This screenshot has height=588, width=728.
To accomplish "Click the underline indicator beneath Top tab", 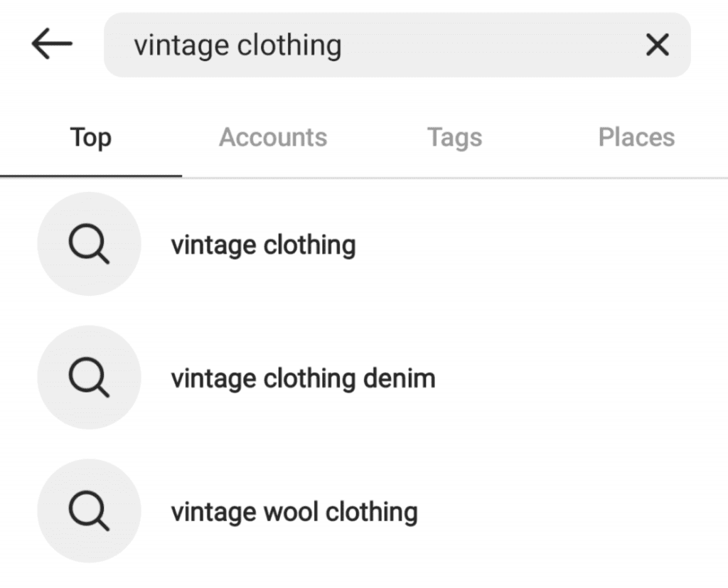I will click(x=91, y=175).
